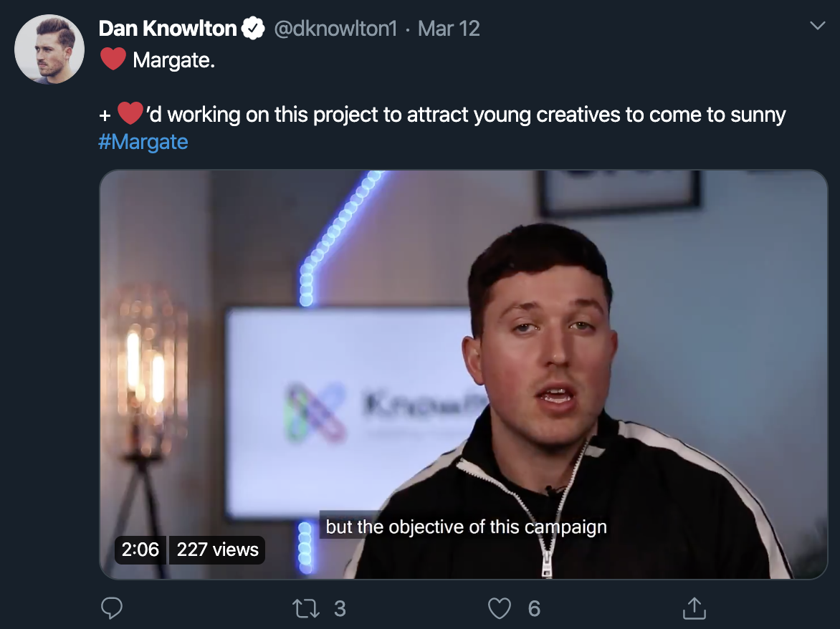Click the heart emoji before 'd working
This screenshot has height=629, width=840.
pos(130,114)
